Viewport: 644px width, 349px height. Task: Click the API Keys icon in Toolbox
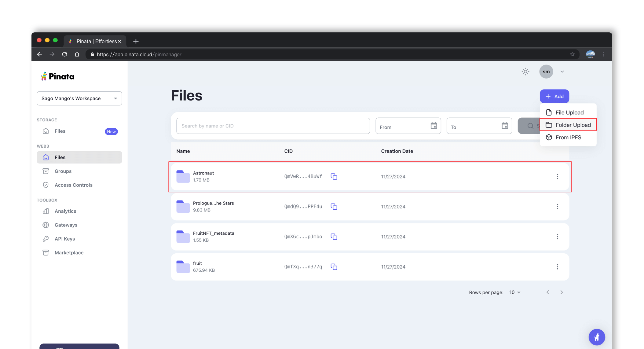(x=46, y=239)
